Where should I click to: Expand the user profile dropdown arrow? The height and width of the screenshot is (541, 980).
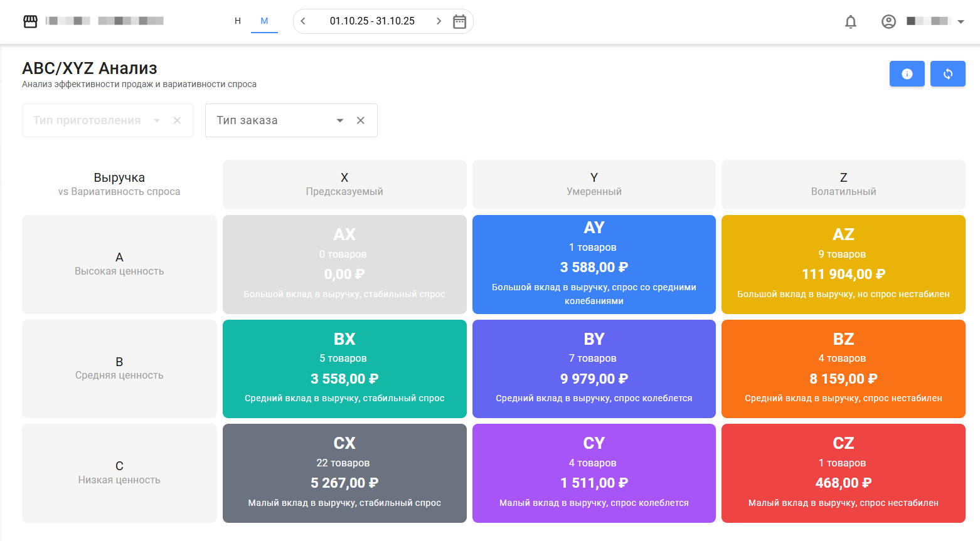(961, 21)
